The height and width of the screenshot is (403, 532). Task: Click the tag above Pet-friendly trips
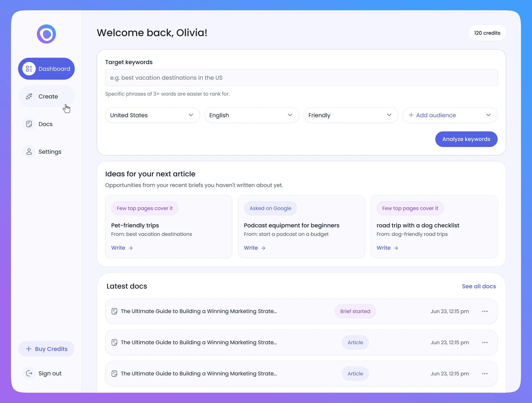pyautogui.click(x=145, y=208)
